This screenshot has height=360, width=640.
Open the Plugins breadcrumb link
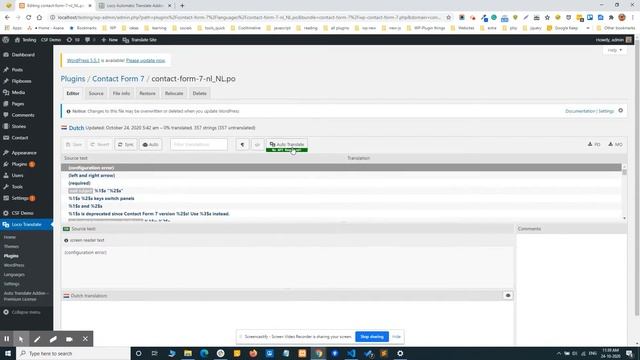(x=73, y=79)
